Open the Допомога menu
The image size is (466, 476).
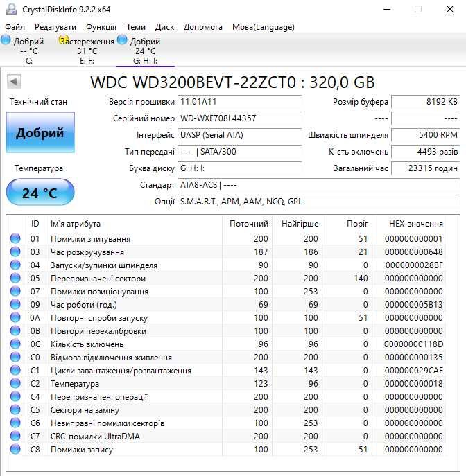pyautogui.click(x=203, y=27)
